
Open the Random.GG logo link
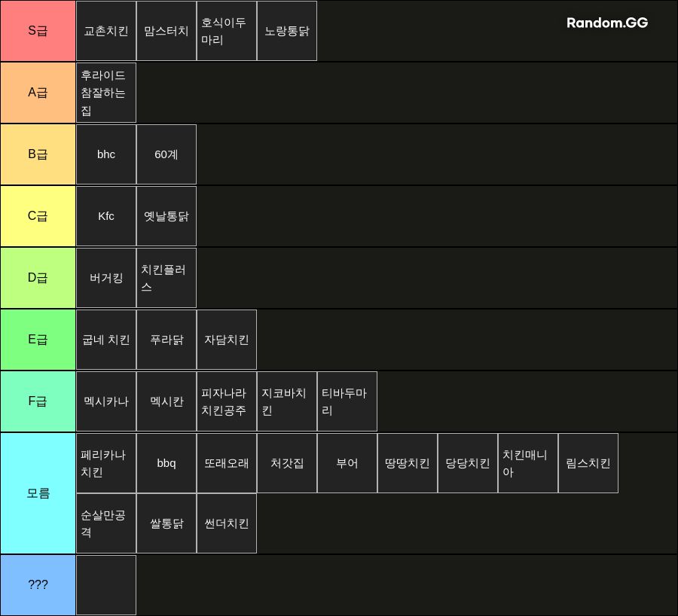click(x=607, y=23)
